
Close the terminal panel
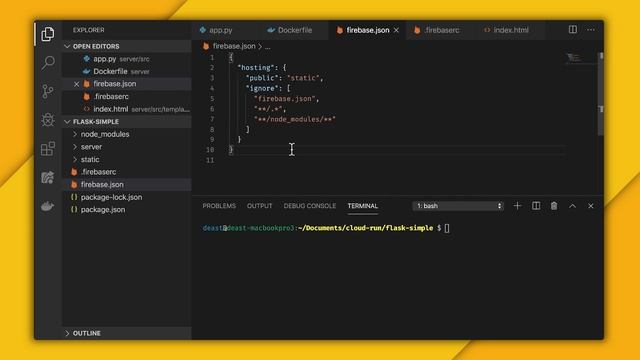[591, 206]
